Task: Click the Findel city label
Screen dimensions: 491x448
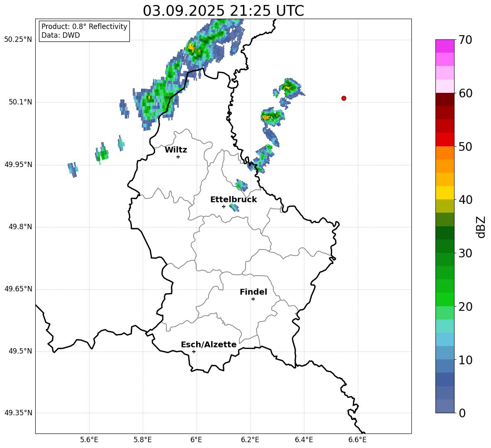Action: coord(253,292)
